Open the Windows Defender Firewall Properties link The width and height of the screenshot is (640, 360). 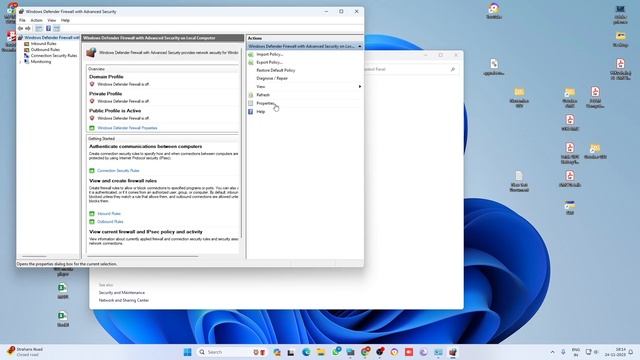[x=127, y=128]
